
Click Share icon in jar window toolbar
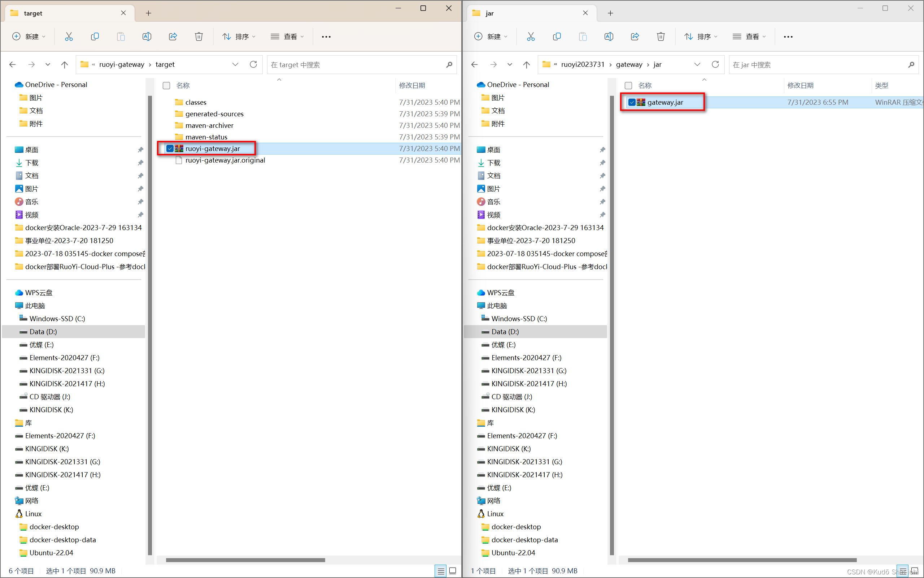point(635,37)
